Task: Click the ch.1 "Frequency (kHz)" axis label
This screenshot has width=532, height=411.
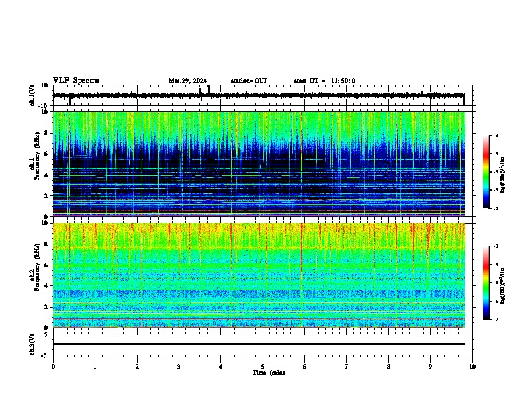Action: point(38,156)
